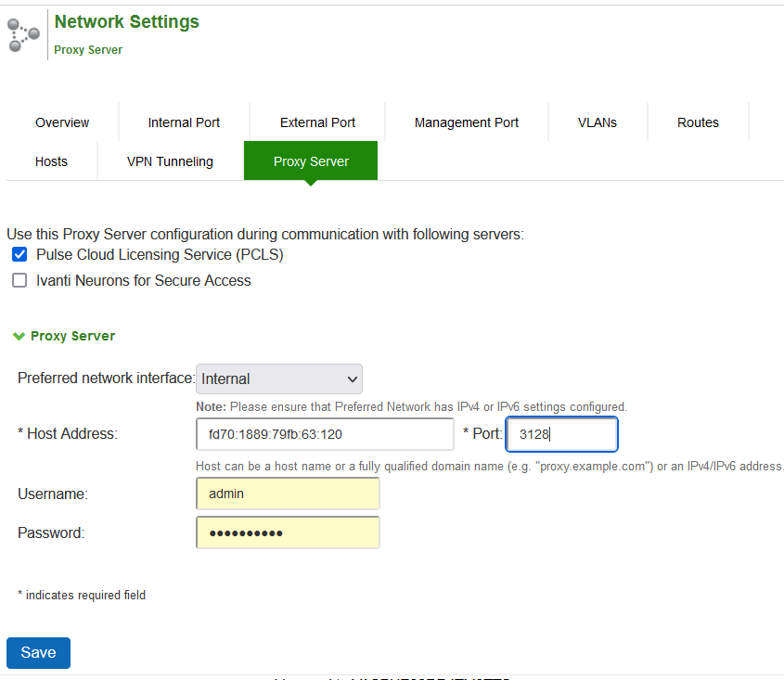Click the Password input field

[x=288, y=532]
